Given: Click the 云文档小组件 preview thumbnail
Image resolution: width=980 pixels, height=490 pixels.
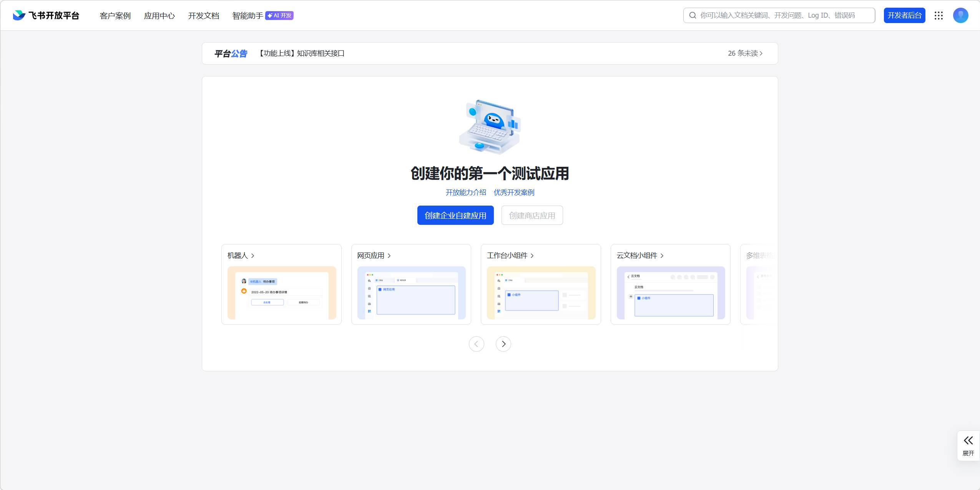Looking at the screenshot, I should (670, 292).
